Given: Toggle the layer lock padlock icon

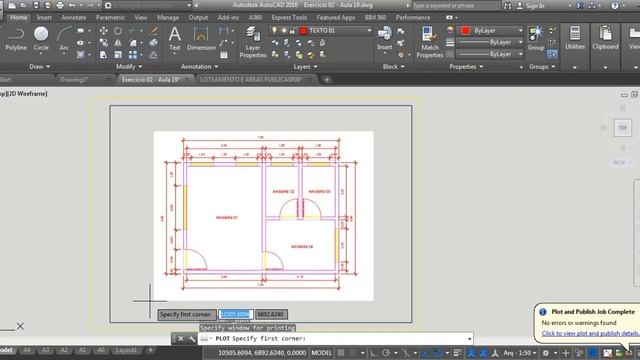Looking at the screenshot, I should [292, 31].
